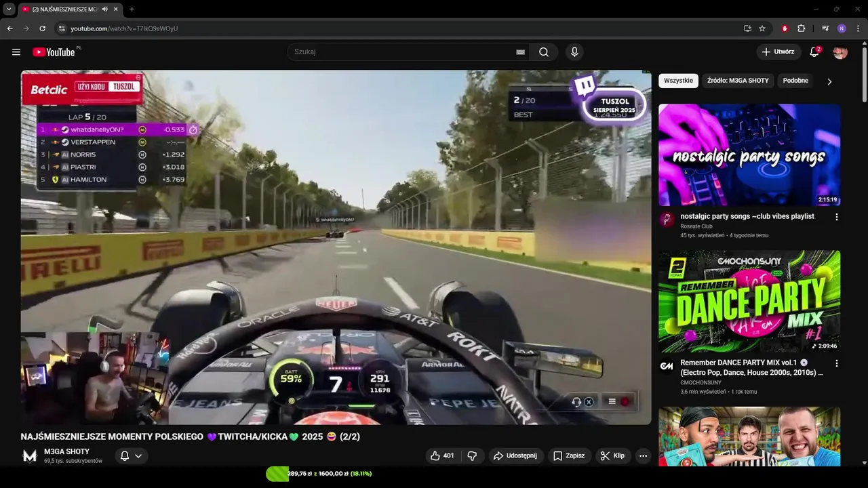Open notifications bell with 2 badge

click(814, 52)
